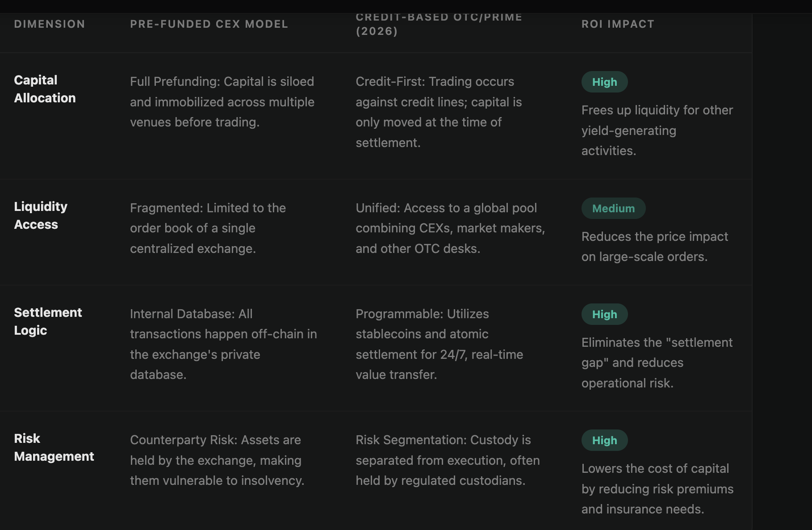Click the Counterparty Risk description cell
This screenshot has width=812, height=530.
coord(217,460)
